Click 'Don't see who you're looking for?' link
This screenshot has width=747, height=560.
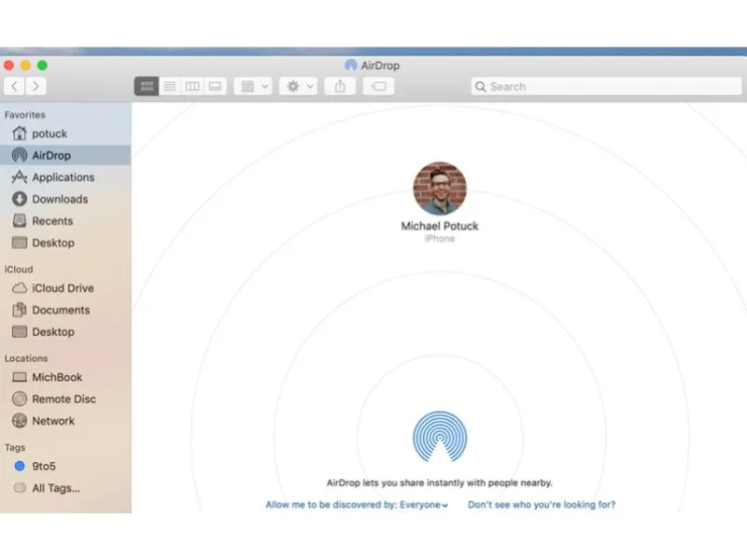(542, 505)
